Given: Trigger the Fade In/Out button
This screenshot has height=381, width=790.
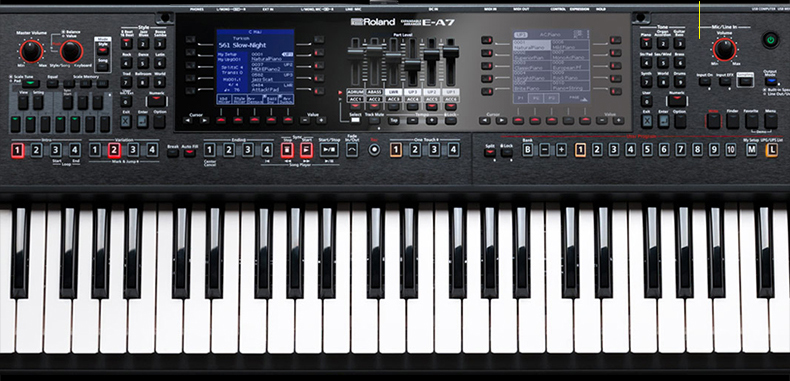Looking at the screenshot, I should (352, 150).
